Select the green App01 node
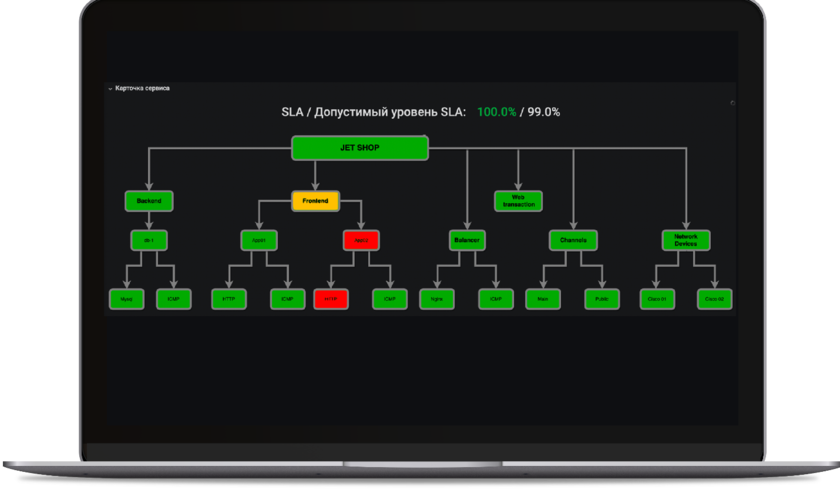Screen dimensions: 840x493 (x=259, y=240)
